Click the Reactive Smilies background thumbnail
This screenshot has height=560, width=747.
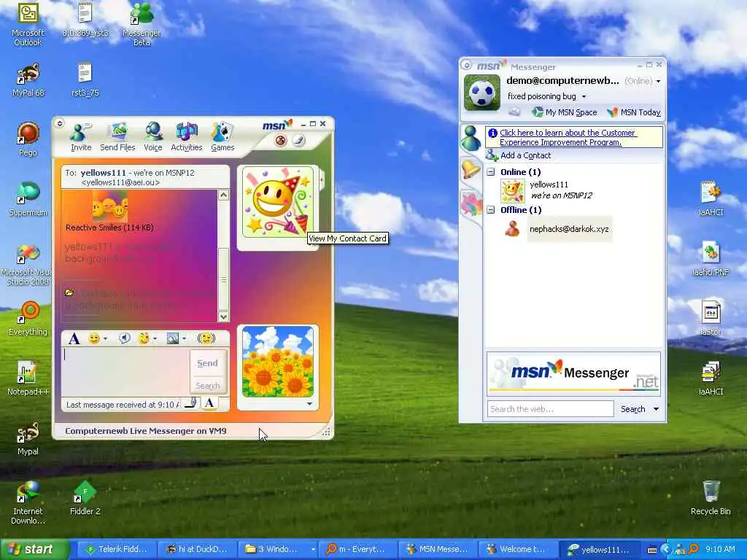pos(109,205)
